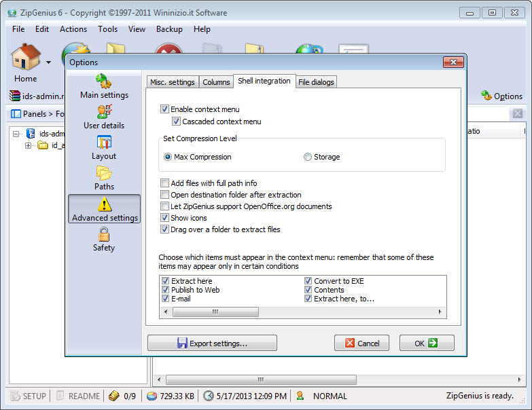The image size is (532, 410).
Task: Select Advanced settings warning icon
Action: 104,204
